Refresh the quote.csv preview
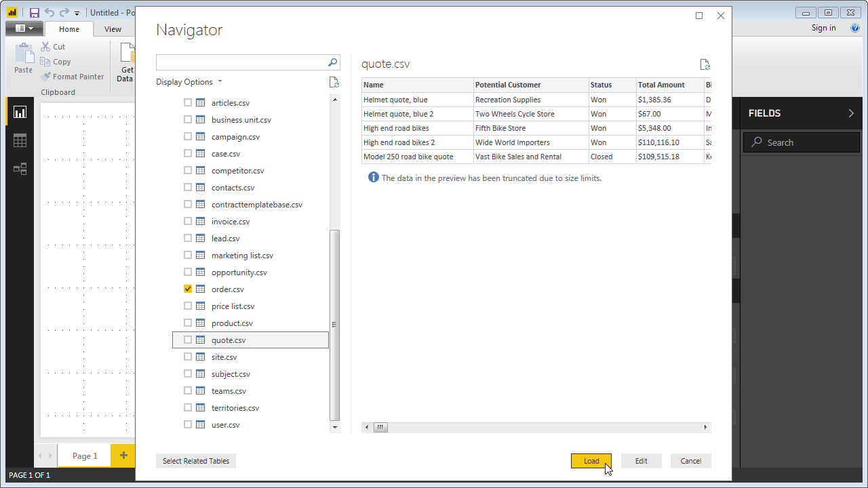This screenshot has width=868, height=488. click(x=705, y=64)
